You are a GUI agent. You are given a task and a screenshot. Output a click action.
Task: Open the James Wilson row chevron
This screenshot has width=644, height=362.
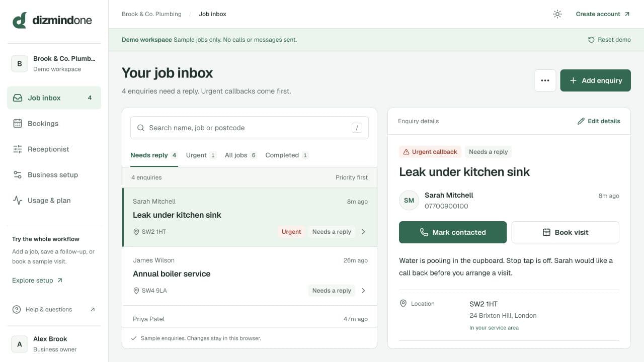pyautogui.click(x=363, y=291)
